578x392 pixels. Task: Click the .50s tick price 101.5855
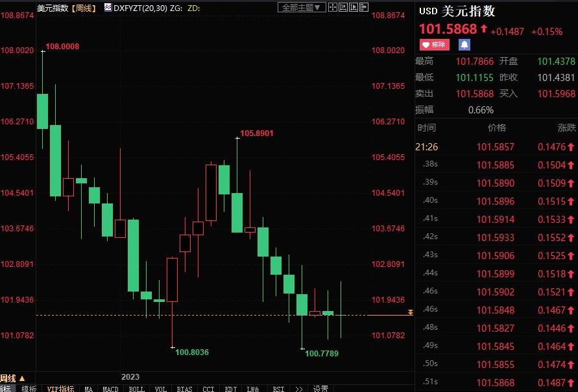(495, 364)
